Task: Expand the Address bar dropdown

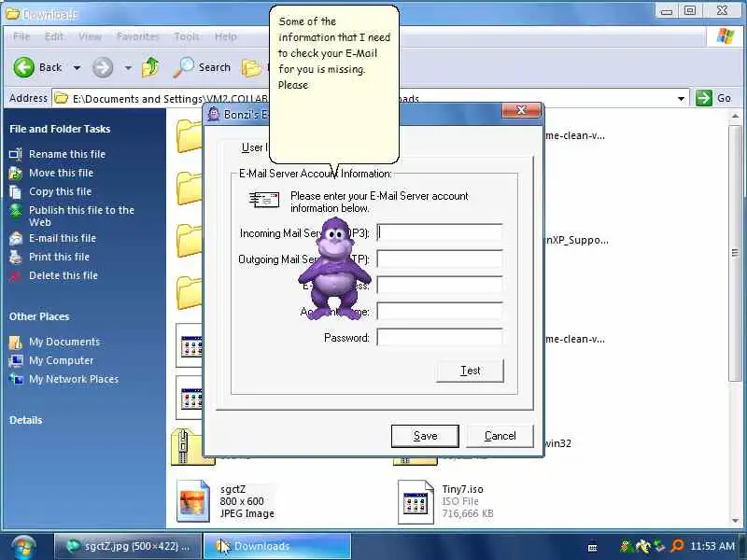Action: tap(682, 99)
